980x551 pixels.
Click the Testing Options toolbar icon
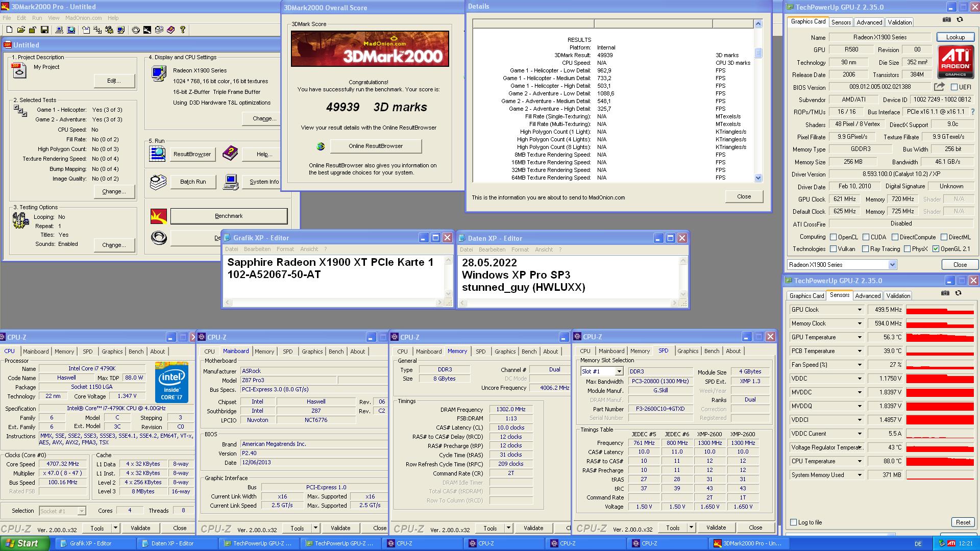tap(109, 30)
